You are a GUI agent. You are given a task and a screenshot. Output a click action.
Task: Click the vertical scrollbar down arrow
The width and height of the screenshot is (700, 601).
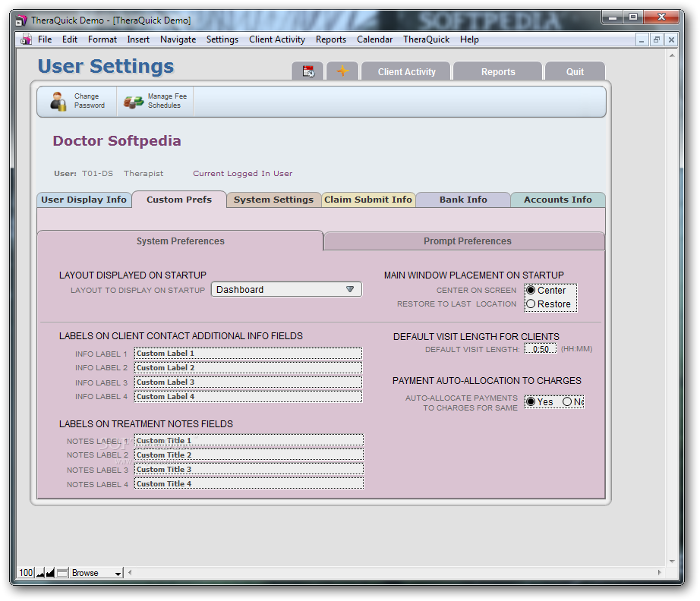672,562
